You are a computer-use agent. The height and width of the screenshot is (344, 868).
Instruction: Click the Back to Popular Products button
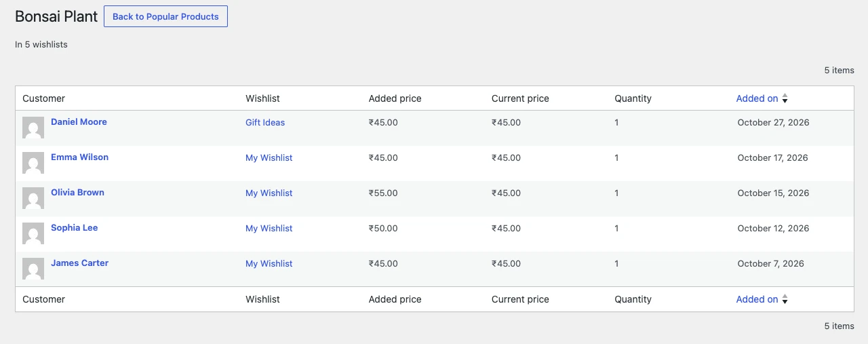(x=165, y=16)
